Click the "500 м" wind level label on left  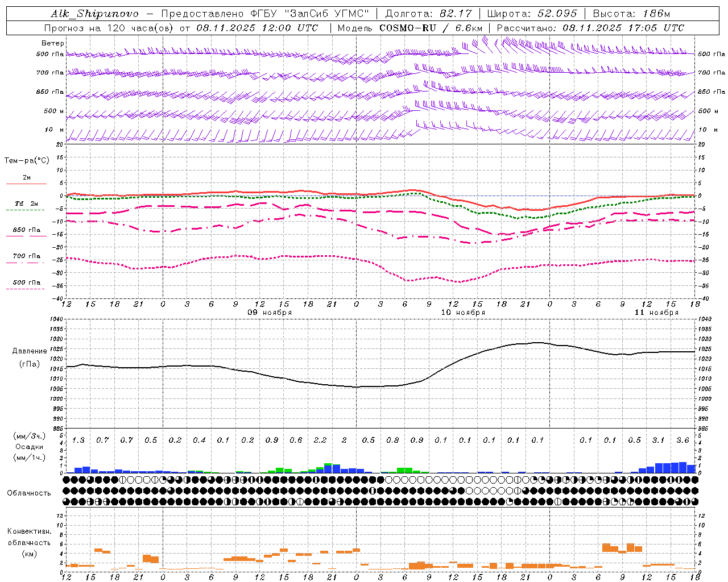(54, 111)
